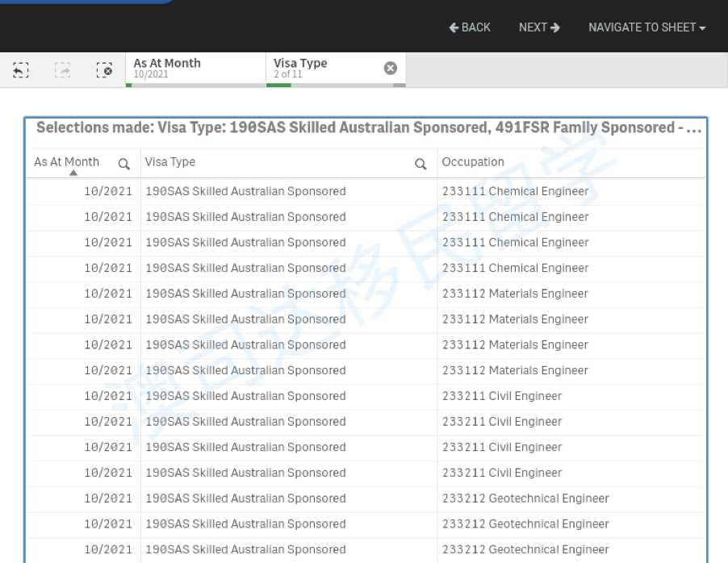The width and height of the screenshot is (728, 563).
Task: Sort by As At Month arrow
Action: [73, 173]
